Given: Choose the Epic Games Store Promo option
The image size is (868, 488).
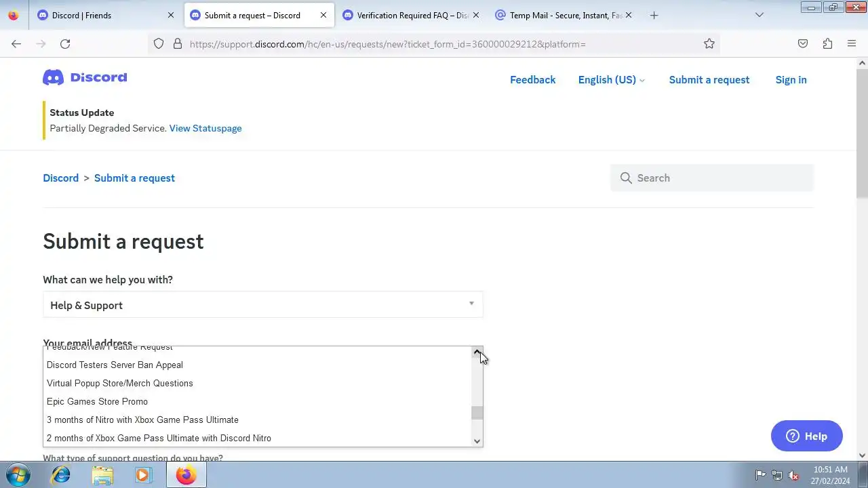Looking at the screenshot, I should tap(258, 401).
